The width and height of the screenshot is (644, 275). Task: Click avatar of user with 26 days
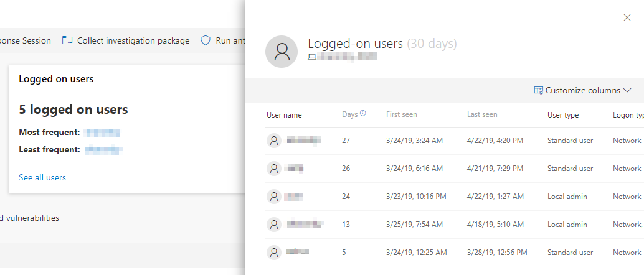point(274,169)
